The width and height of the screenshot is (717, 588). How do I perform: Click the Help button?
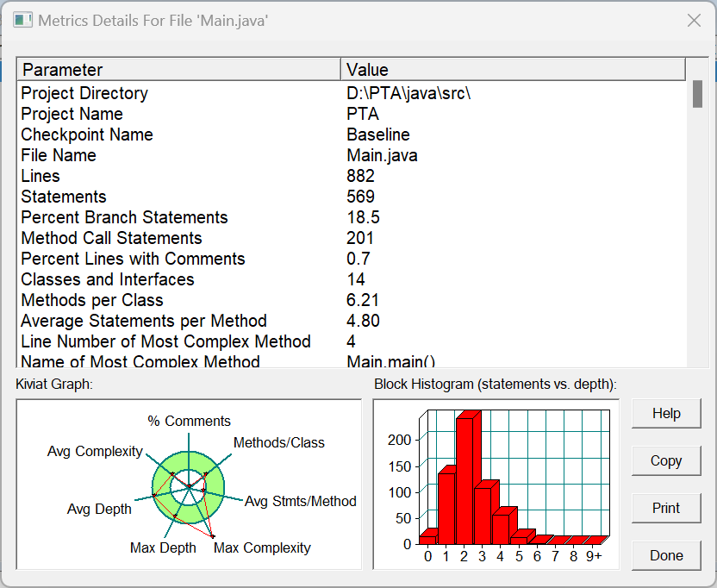click(x=666, y=413)
